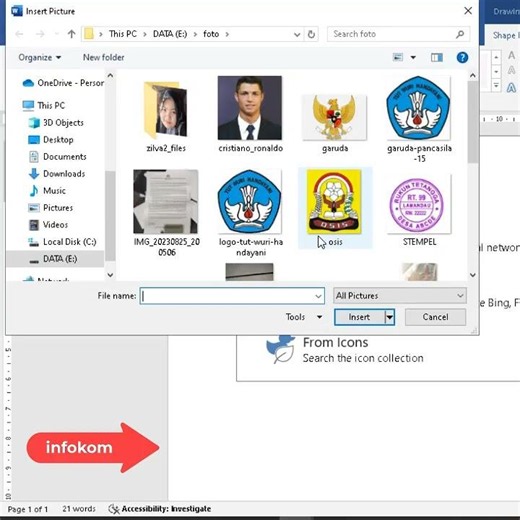Expand the view options dropdown arrow
The image size is (520, 520).
(413, 58)
